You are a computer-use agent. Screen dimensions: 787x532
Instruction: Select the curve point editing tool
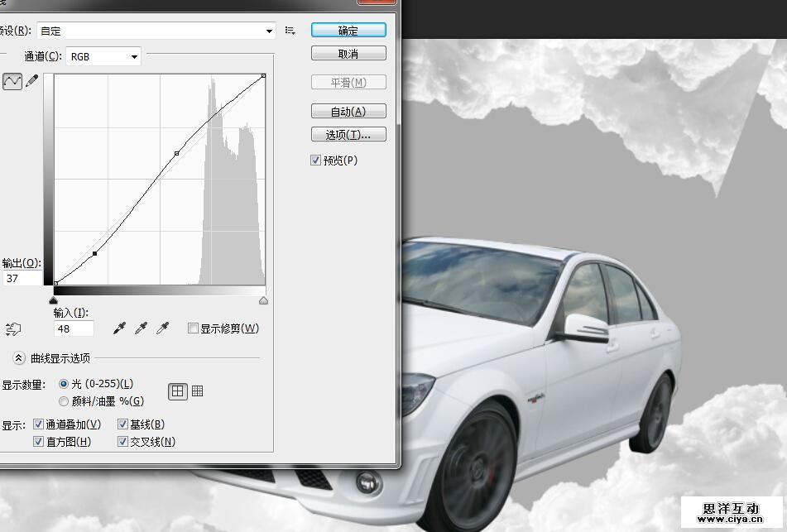[12, 81]
